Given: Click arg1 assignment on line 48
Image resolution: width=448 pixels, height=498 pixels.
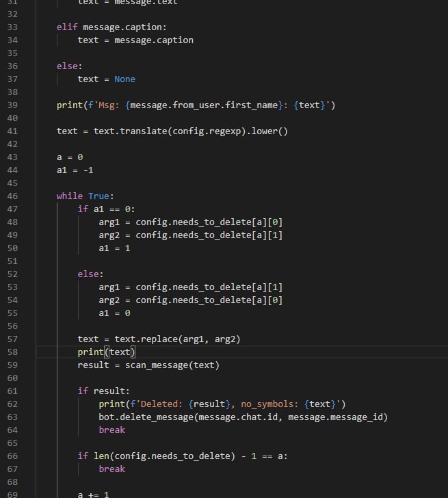Looking at the screenshot, I should click(191, 222).
